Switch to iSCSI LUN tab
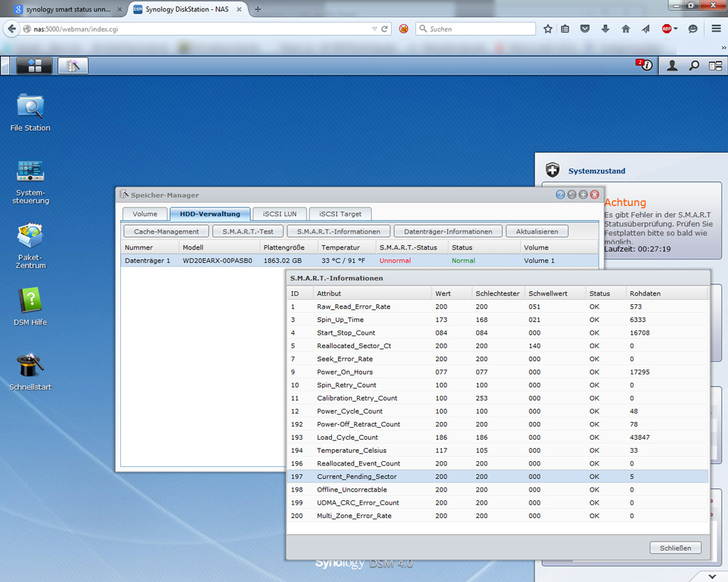The width and height of the screenshot is (728, 582). point(279,214)
